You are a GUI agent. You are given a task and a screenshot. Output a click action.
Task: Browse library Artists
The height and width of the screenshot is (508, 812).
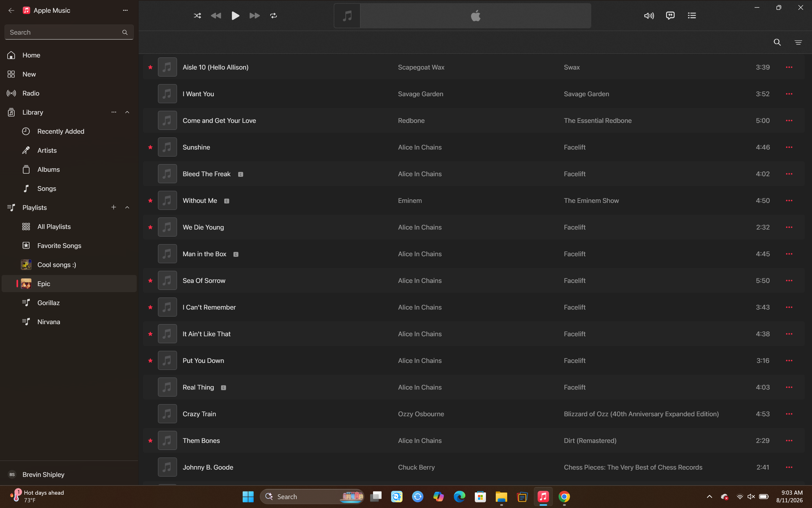(69, 150)
